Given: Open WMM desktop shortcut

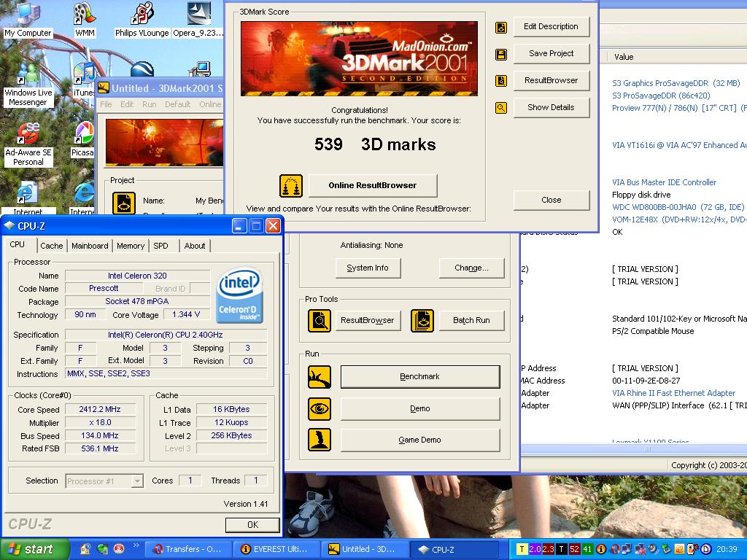Looking at the screenshot, I should coord(85,19).
